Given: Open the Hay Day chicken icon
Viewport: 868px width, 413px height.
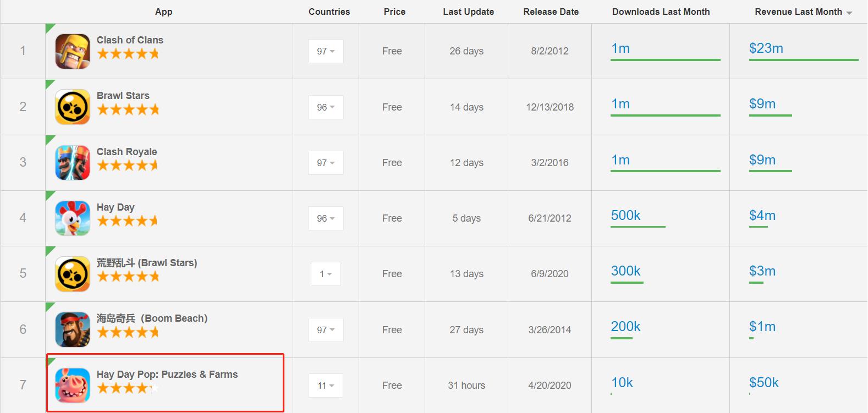Looking at the screenshot, I should coord(73,218).
